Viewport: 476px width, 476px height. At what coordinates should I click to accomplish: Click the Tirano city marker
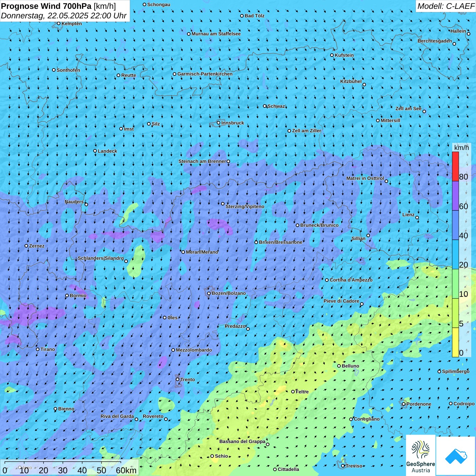click(x=38, y=349)
